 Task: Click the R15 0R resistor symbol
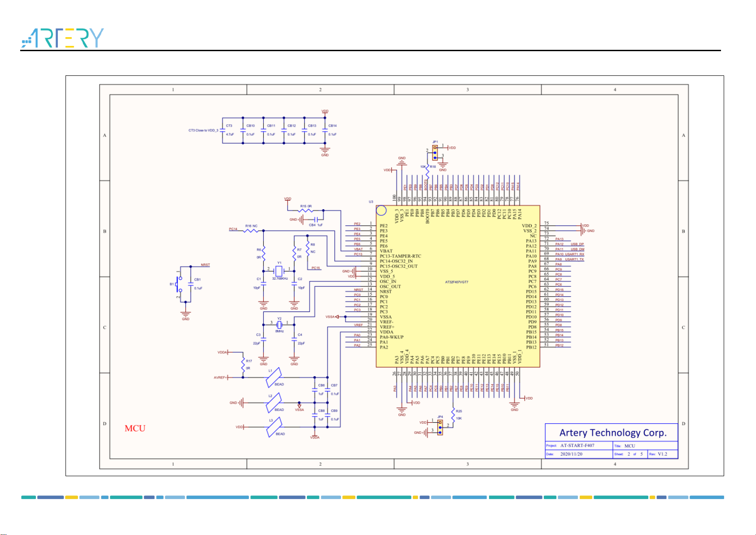(x=306, y=210)
